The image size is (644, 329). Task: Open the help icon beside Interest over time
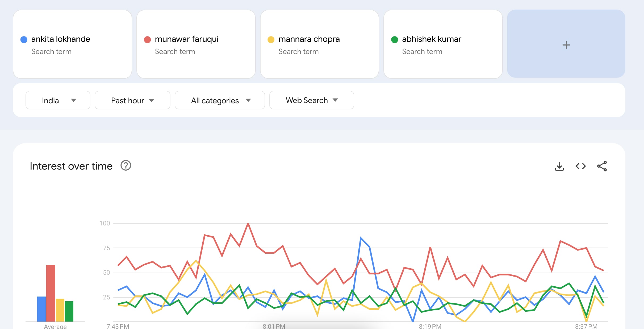click(x=126, y=166)
